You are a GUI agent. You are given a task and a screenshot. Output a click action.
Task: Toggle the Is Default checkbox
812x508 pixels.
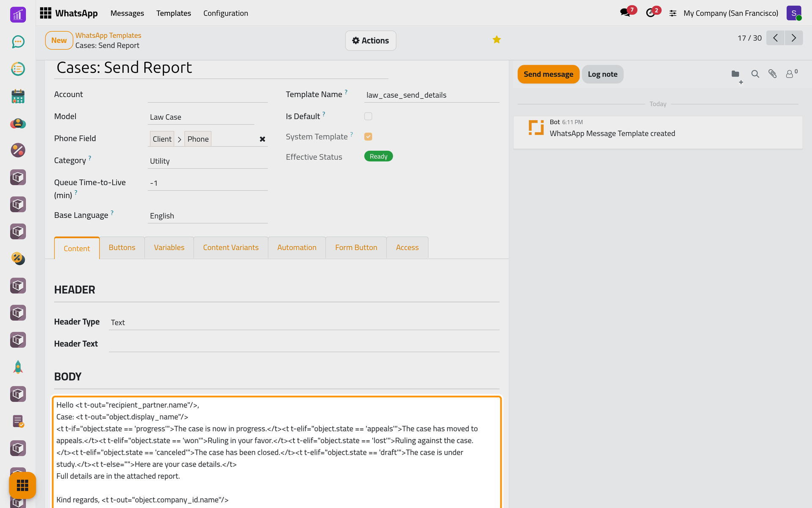coord(368,116)
